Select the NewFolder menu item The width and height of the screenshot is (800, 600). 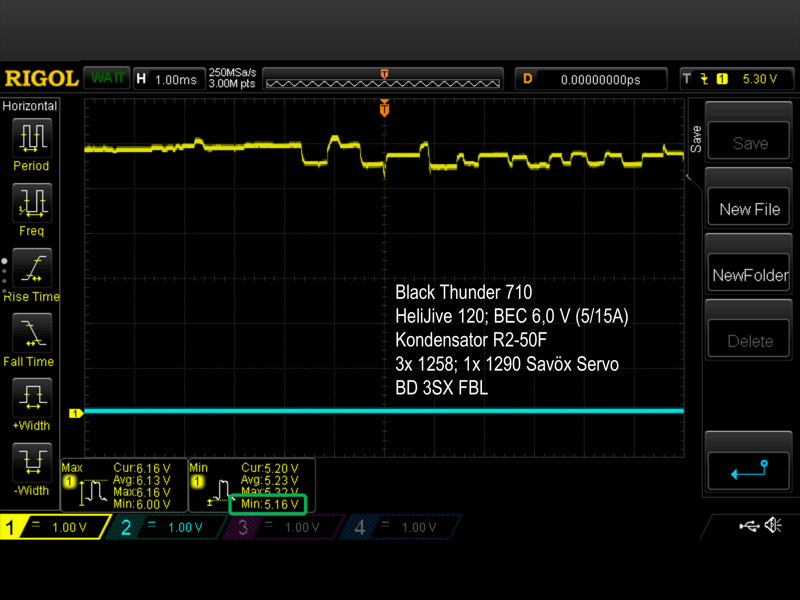(749, 274)
